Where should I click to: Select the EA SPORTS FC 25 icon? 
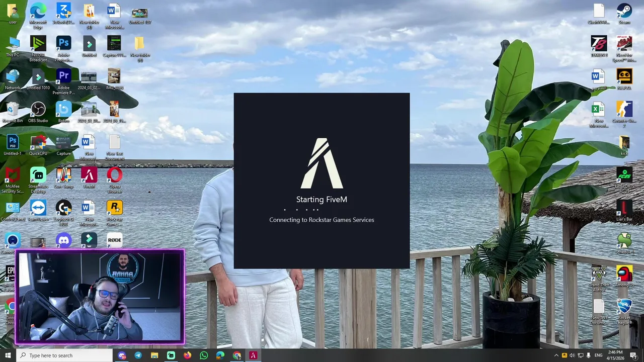coord(624,181)
